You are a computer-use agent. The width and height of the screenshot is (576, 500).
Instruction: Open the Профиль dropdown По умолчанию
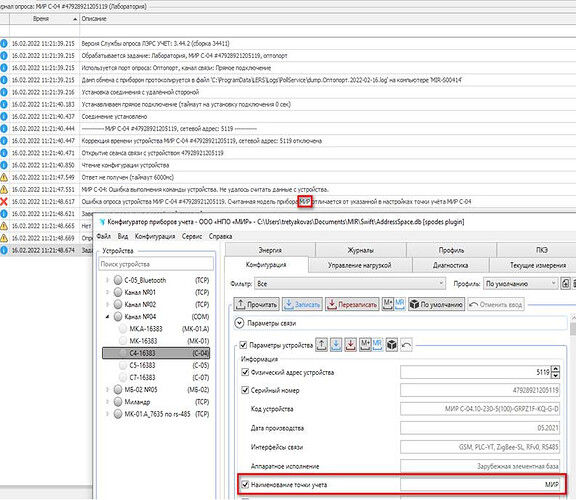tap(520, 284)
